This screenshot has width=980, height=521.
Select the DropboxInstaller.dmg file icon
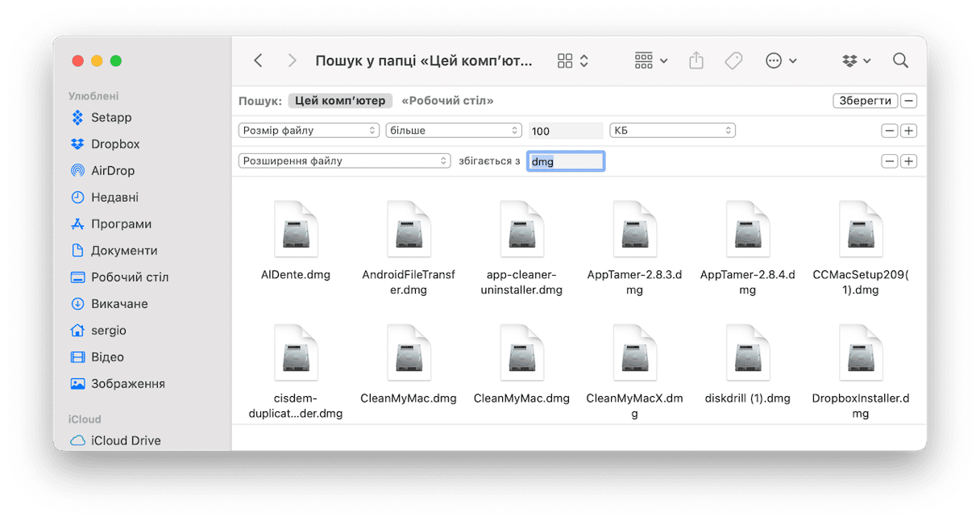[860, 353]
